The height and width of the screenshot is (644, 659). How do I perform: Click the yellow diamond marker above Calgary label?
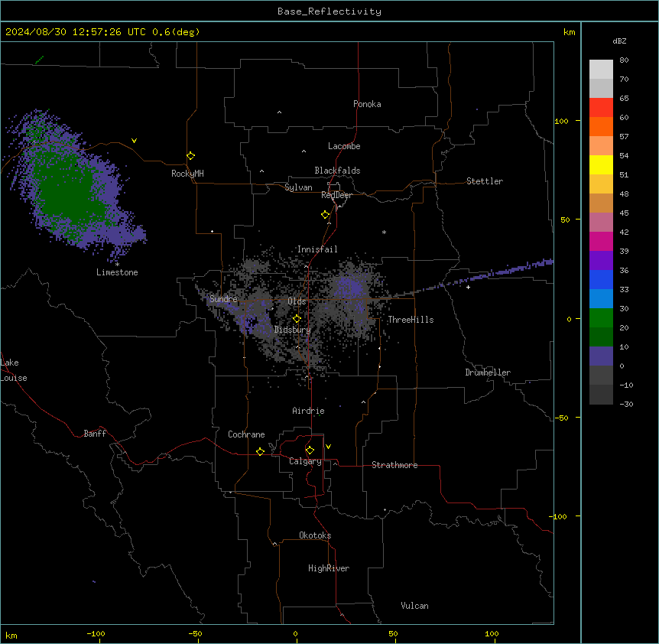(x=310, y=450)
